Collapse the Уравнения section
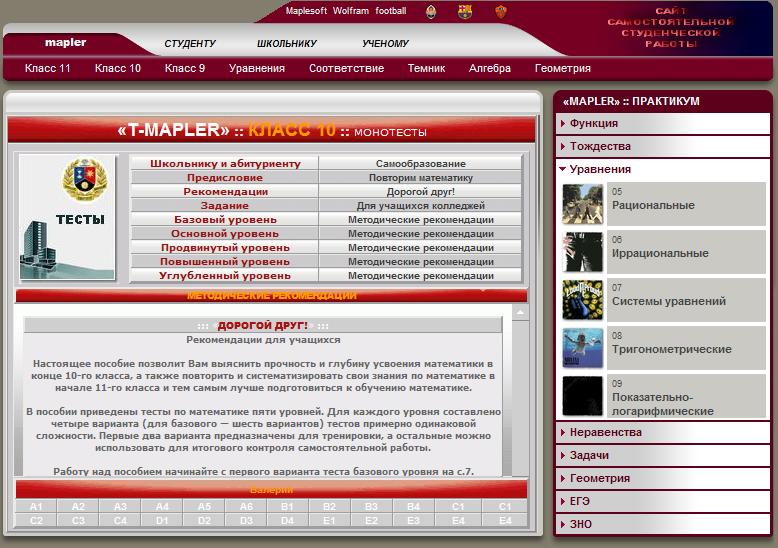 (x=600, y=169)
